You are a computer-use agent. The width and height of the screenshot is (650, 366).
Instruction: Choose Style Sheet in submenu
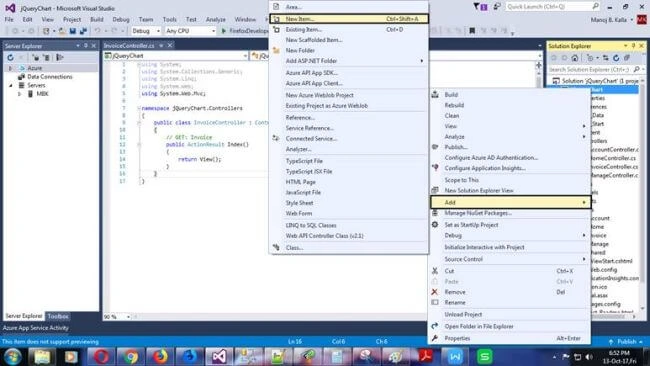tap(349, 203)
